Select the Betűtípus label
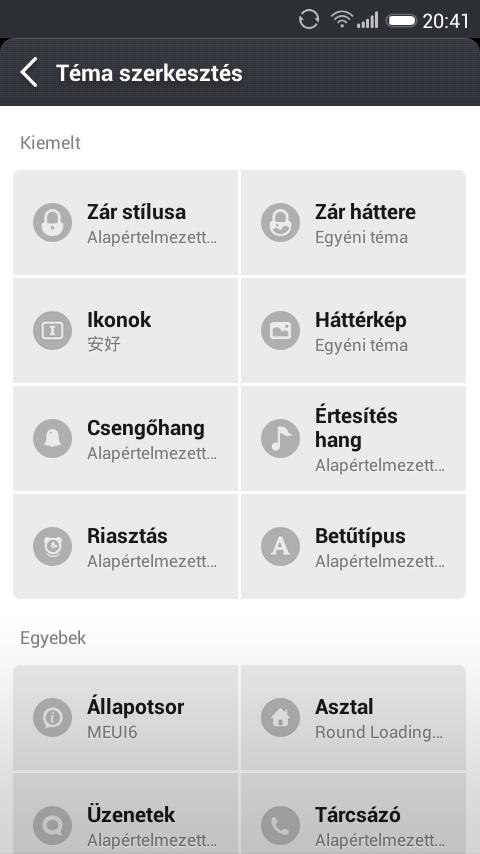Viewport: 480px width, 854px height. coord(360,536)
